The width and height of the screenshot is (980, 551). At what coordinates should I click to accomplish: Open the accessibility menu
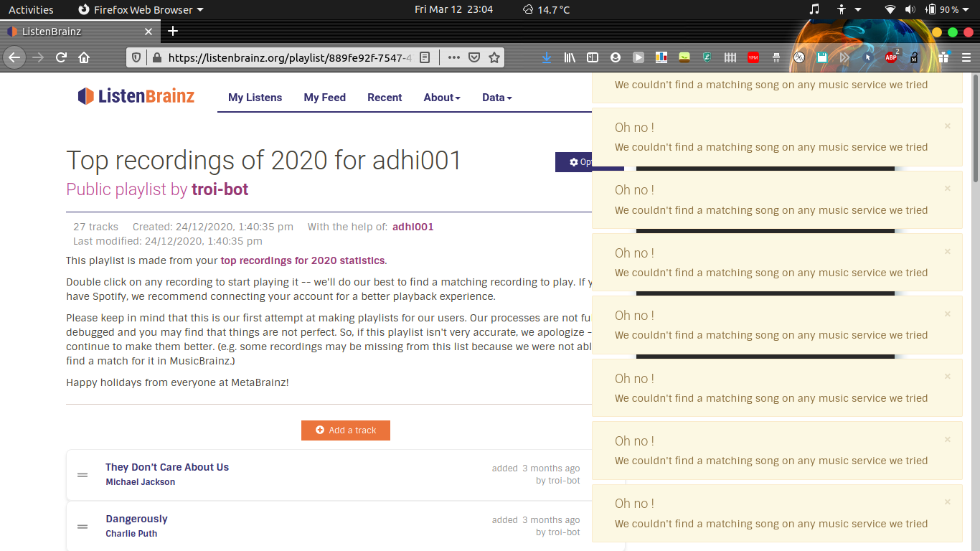tap(848, 9)
